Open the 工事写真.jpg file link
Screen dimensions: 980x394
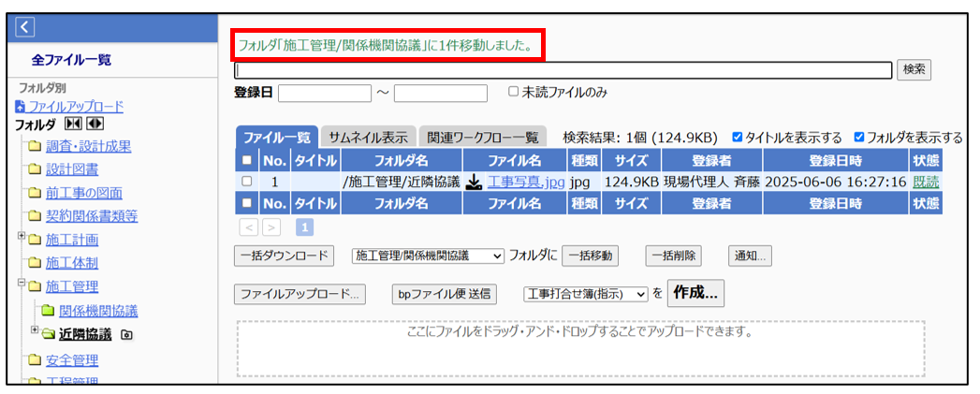tap(526, 182)
